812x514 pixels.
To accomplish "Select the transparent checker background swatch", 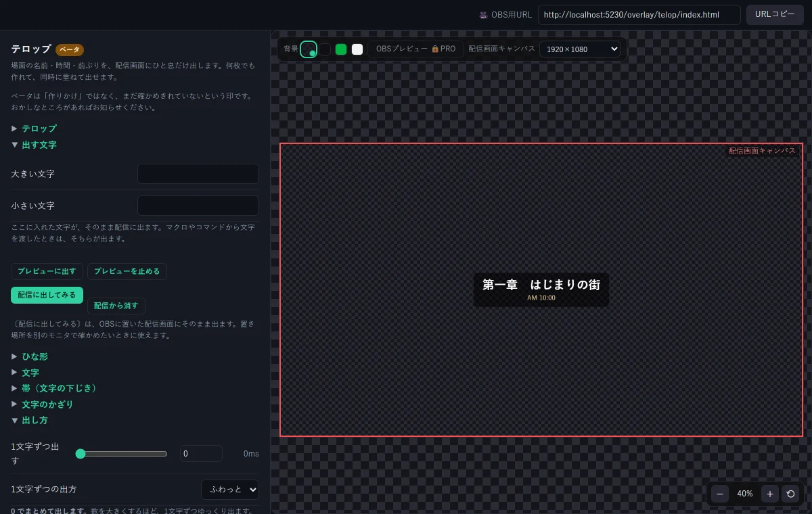I will click(309, 49).
